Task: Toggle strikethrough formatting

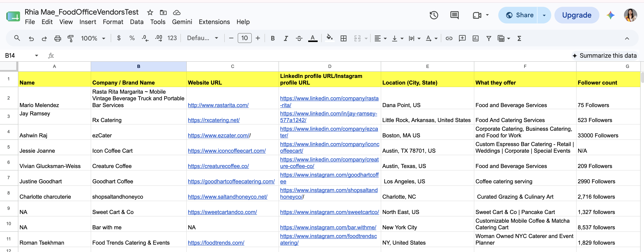Action: click(299, 38)
